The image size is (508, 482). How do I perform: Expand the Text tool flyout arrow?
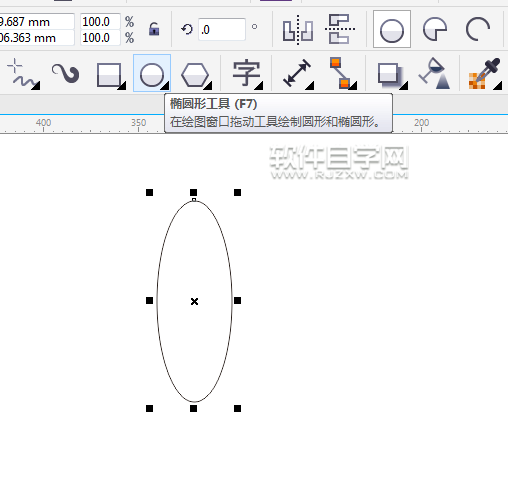259,86
